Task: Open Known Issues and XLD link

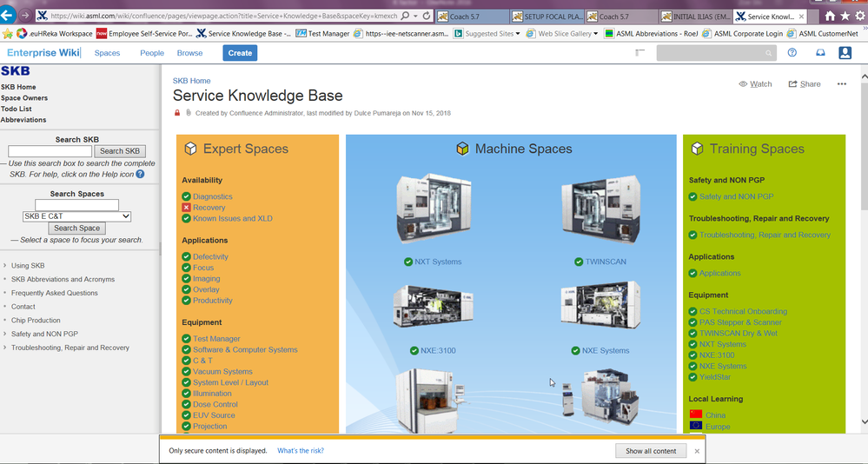Action: point(233,219)
